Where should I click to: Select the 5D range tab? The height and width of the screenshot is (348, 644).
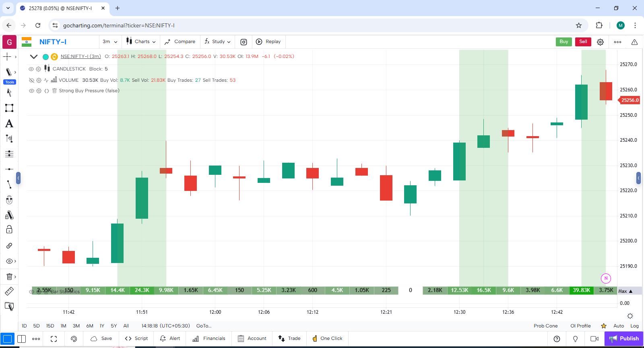tap(36, 326)
